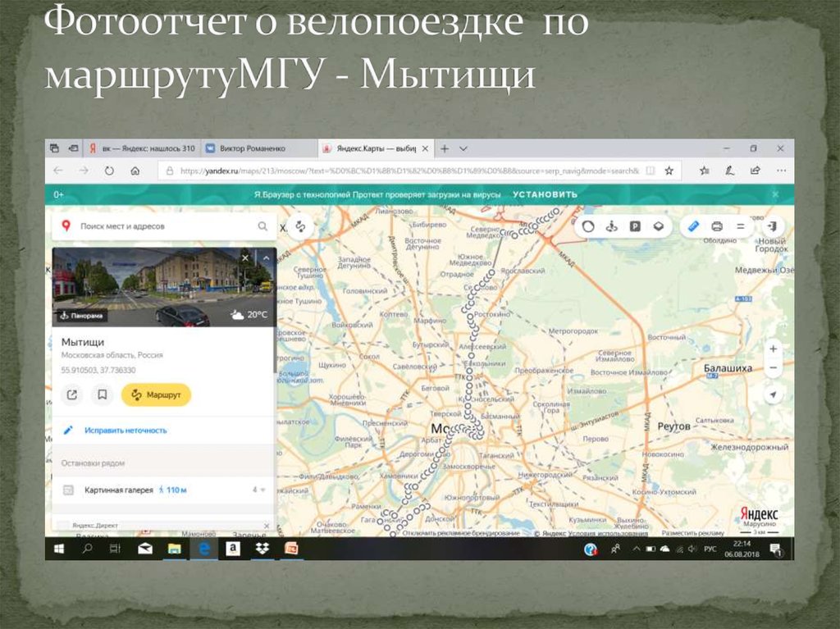
Task: Select the ruler measuring tool
Action: 693,226
